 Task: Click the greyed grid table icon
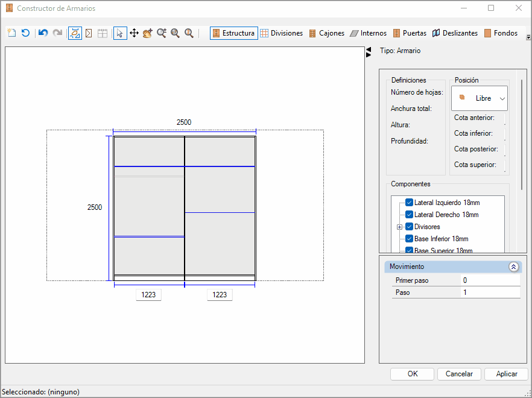point(103,33)
